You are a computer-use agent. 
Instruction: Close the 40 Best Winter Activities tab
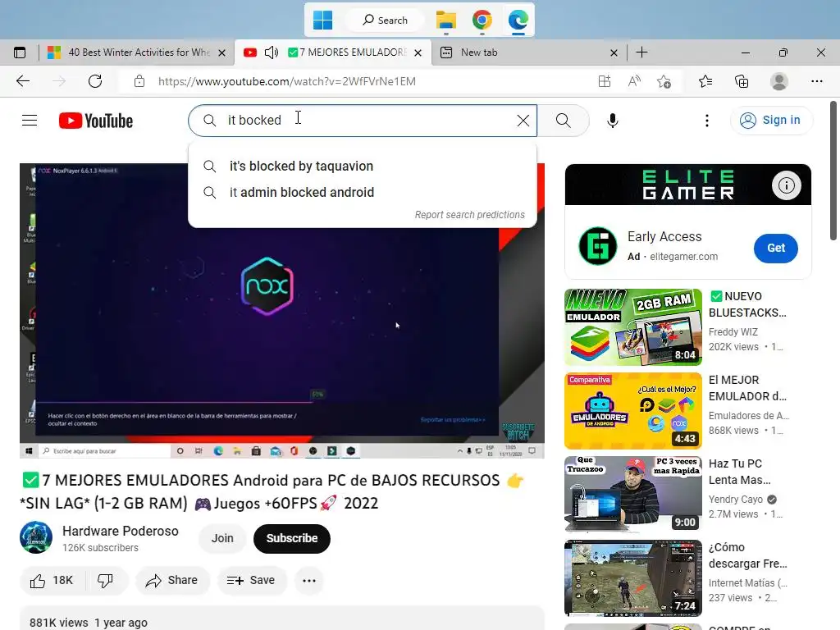coord(221,53)
